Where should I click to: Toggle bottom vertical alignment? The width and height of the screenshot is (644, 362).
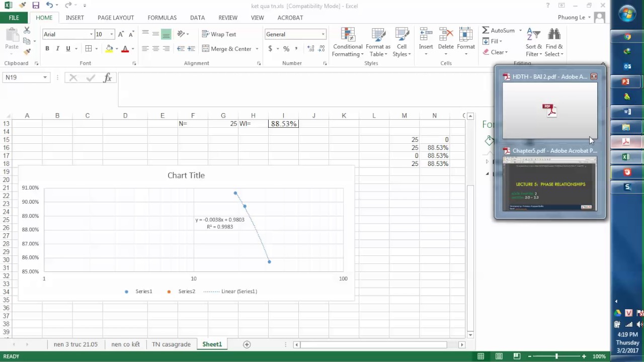[166, 34]
